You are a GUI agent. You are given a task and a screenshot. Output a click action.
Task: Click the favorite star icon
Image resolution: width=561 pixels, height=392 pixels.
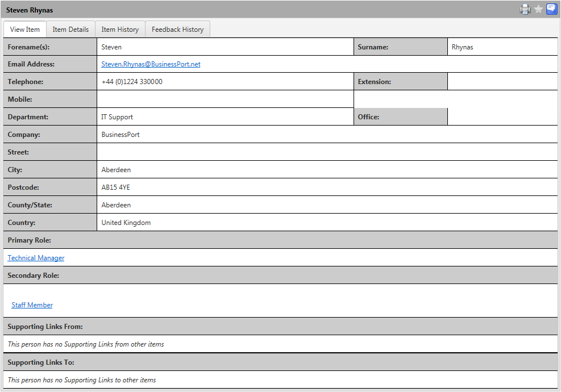(538, 9)
